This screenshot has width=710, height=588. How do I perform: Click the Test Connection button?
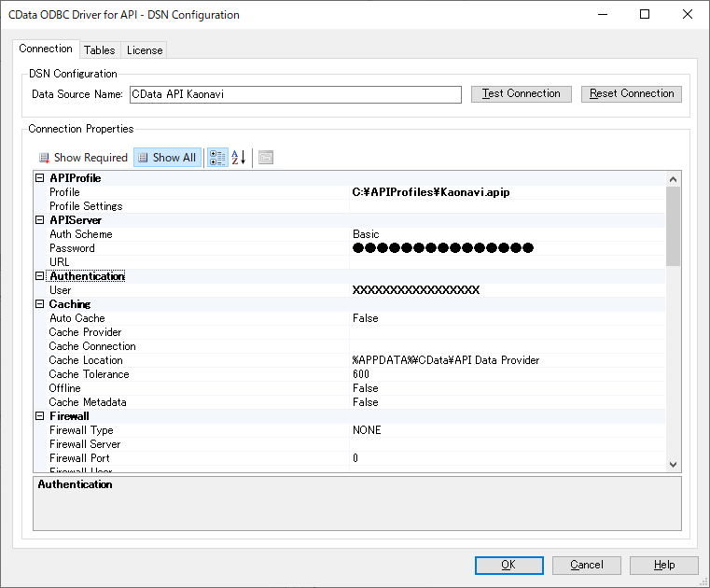[522, 93]
